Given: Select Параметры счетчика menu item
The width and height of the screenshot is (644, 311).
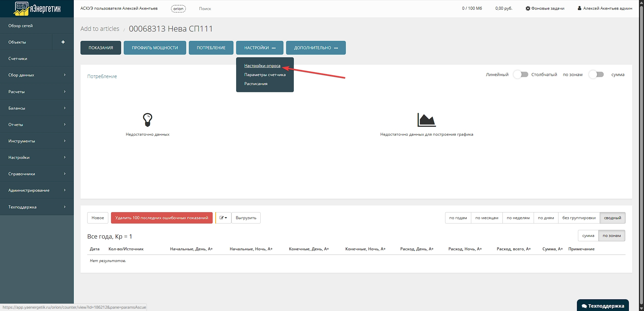Looking at the screenshot, I should tap(265, 75).
